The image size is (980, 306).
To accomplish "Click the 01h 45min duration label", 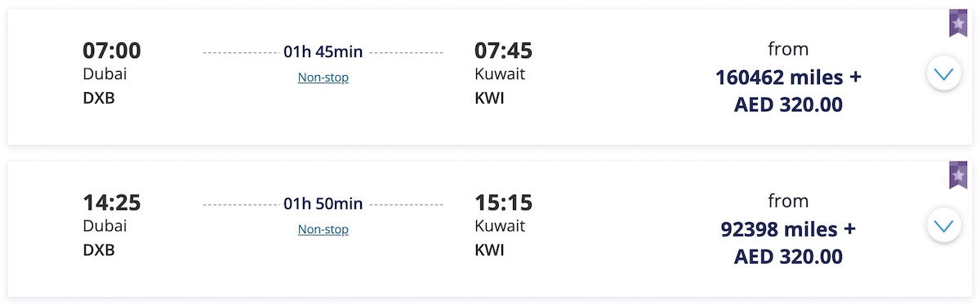I will click(323, 52).
